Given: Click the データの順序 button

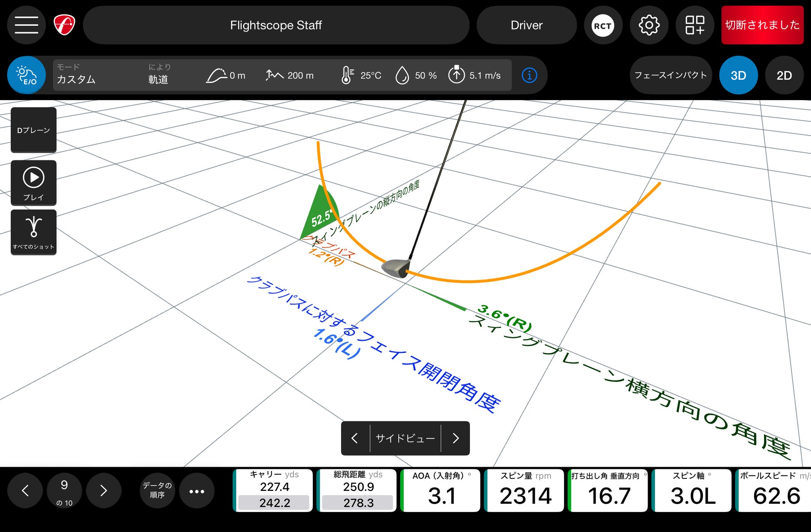Looking at the screenshot, I should 157,490.
